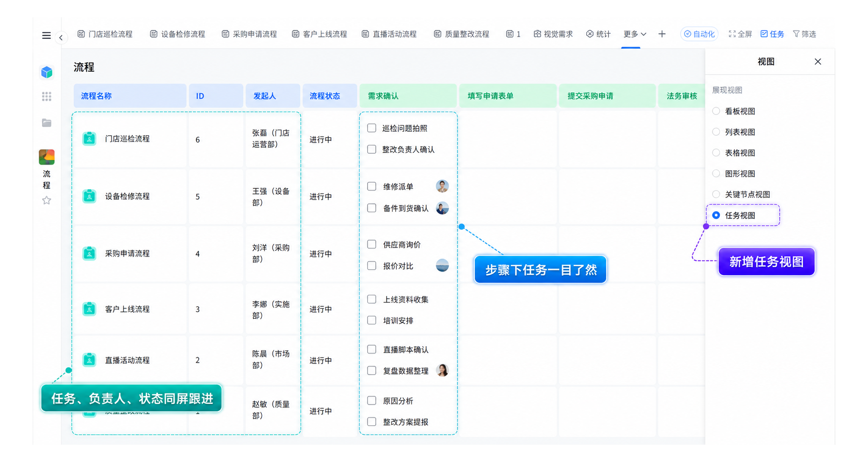Switch to 设备检修流程 tab
The height and width of the screenshot is (462, 868).
[x=177, y=34]
